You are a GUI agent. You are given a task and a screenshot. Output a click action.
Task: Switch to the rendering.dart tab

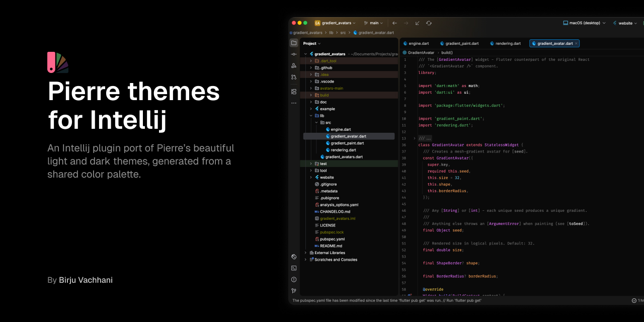click(505, 43)
